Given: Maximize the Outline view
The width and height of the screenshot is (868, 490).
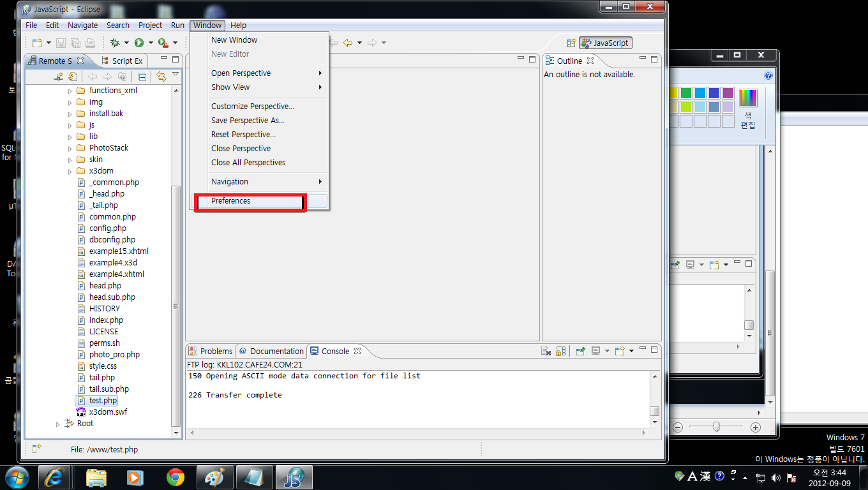Looking at the screenshot, I should 654,60.
